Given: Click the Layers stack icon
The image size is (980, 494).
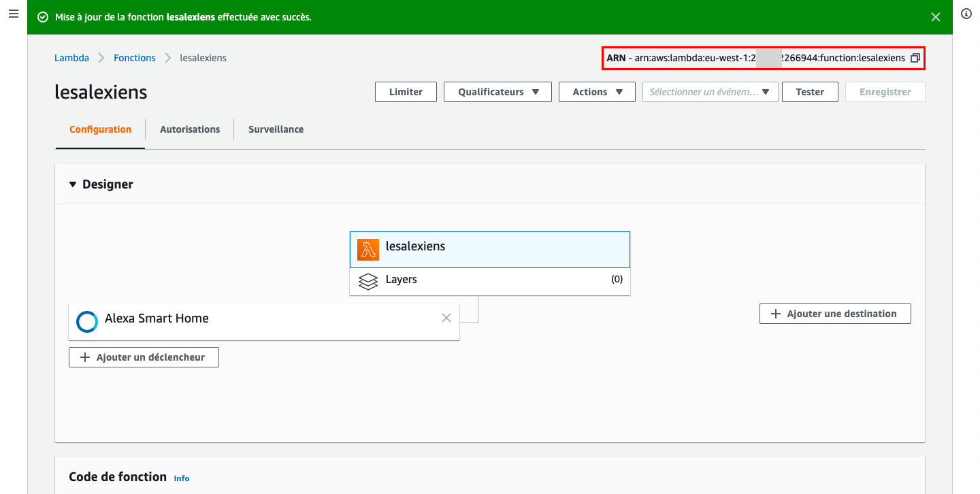Looking at the screenshot, I should tap(368, 282).
